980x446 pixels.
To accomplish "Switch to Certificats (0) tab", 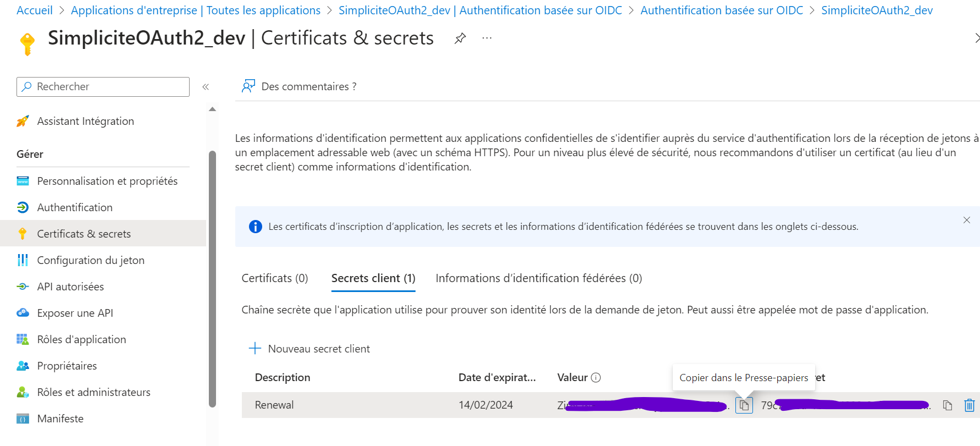I will [275, 278].
